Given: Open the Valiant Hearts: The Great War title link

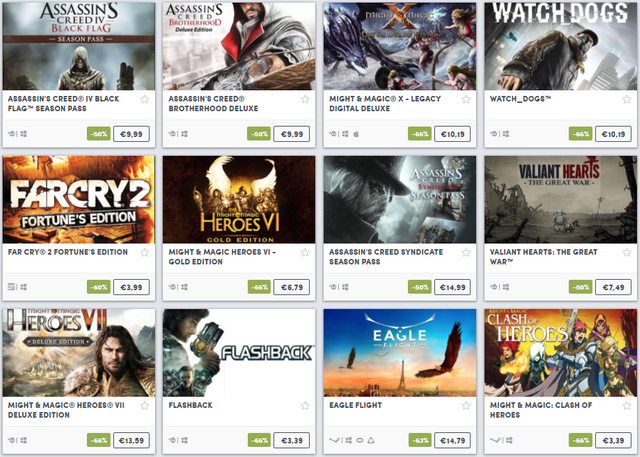Looking at the screenshot, I should pos(543,257).
